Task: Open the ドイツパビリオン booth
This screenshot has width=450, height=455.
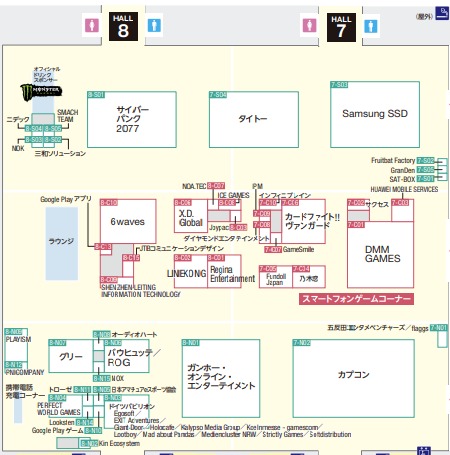Action: pyautogui.click(x=126, y=412)
